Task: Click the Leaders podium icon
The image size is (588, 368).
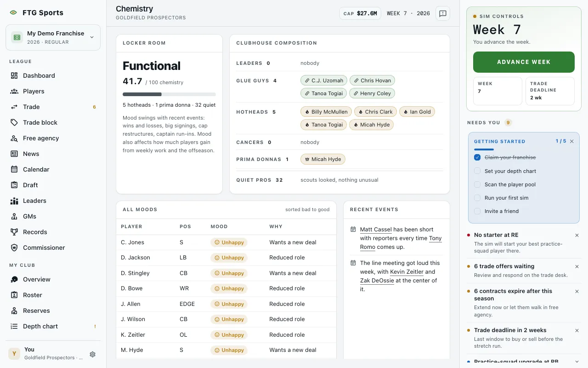Action: point(14,201)
